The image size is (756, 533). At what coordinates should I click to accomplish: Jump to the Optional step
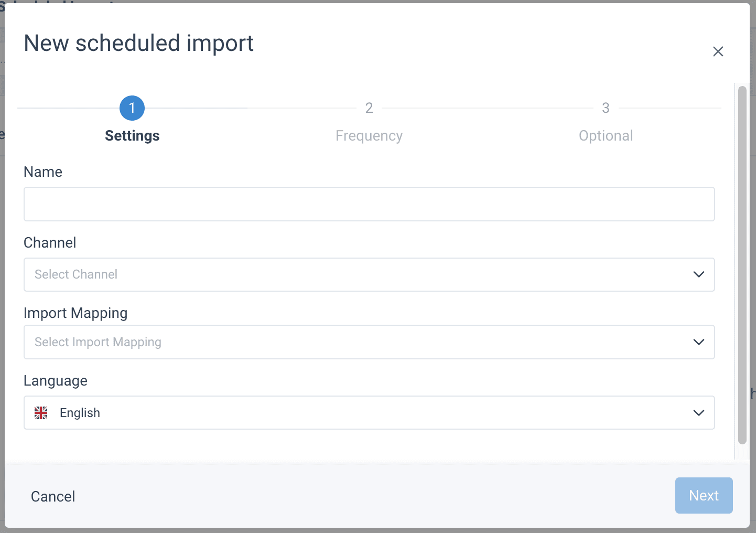pyautogui.click(x=606, y=136)
